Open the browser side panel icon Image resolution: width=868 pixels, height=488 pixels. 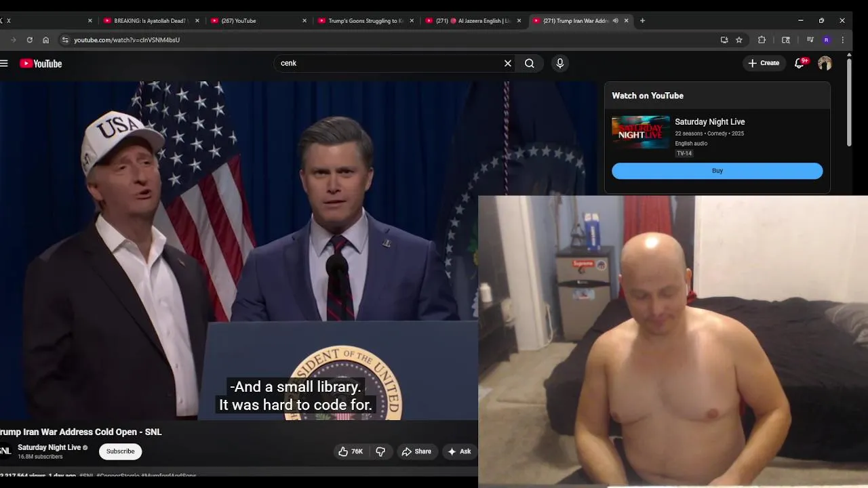(786, 40)
